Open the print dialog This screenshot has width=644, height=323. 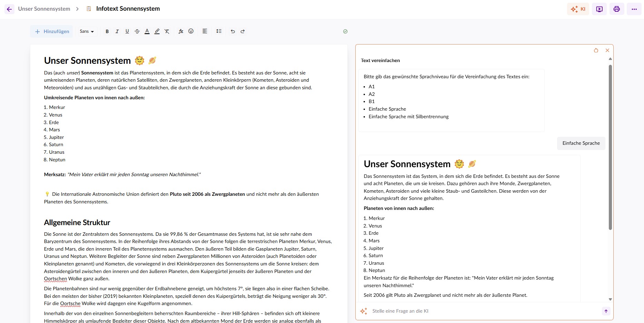click(x=616, y=9)
